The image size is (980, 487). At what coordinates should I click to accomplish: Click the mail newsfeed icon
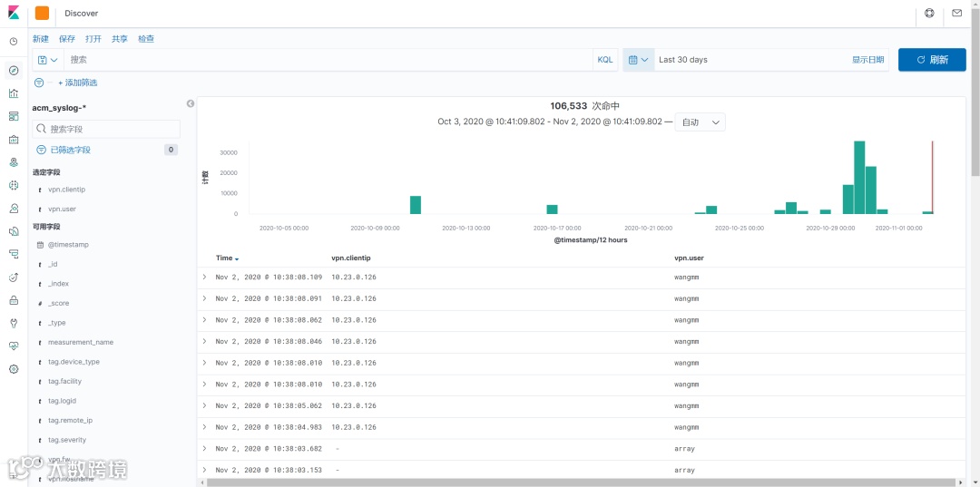pyautogui.click(x=957, y=13)
